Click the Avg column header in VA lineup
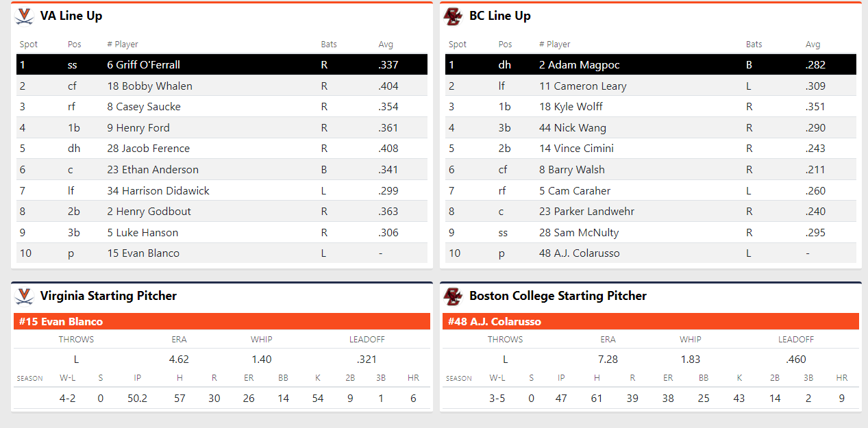This screenshot has width=868, height=428. click(386, 45)
